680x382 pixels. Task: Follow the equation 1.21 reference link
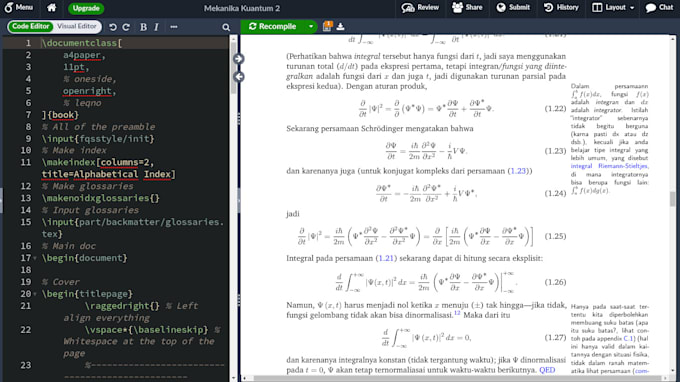tap(386, 258)
